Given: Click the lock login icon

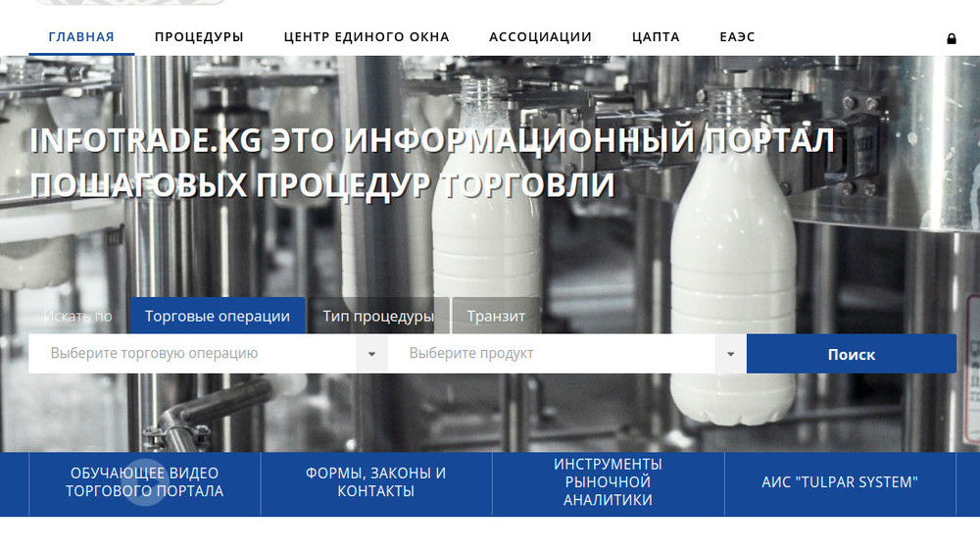Looking at the screenshot, I should click(951, 38).
